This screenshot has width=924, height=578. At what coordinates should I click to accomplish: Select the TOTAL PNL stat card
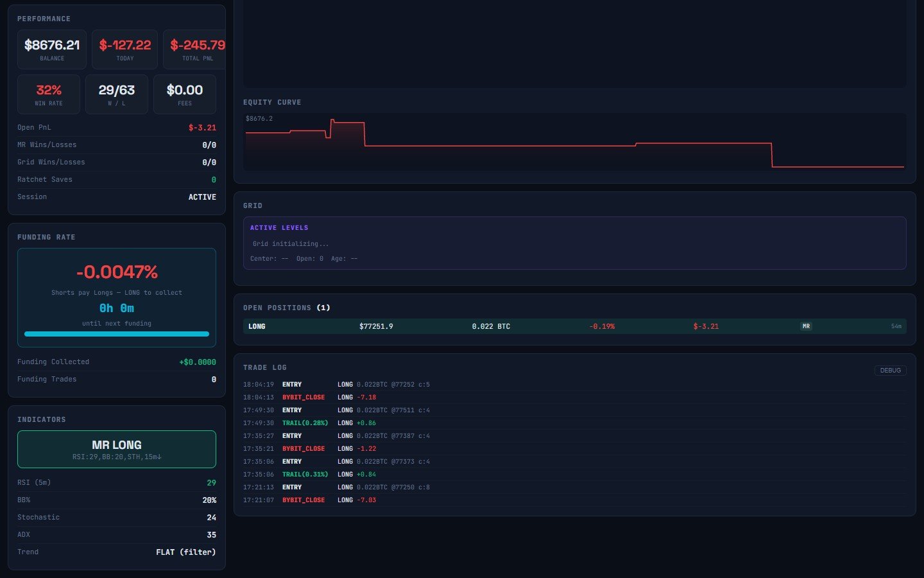[194, 49]
